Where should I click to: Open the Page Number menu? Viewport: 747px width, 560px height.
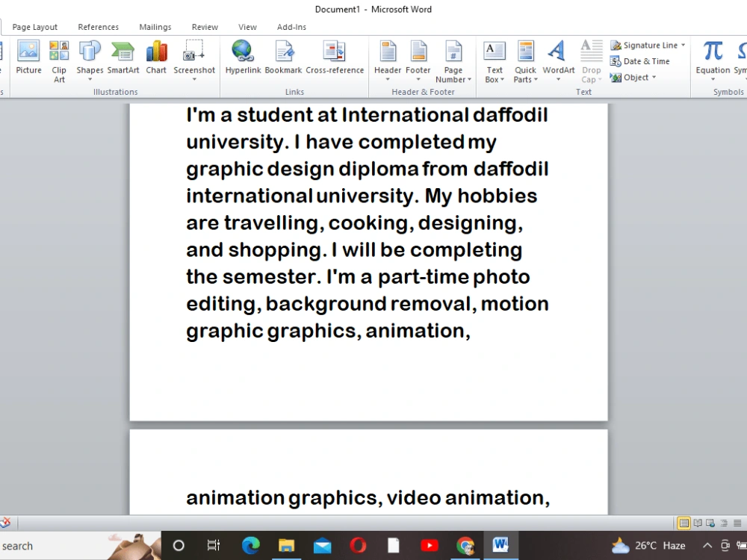click(453, 62)
